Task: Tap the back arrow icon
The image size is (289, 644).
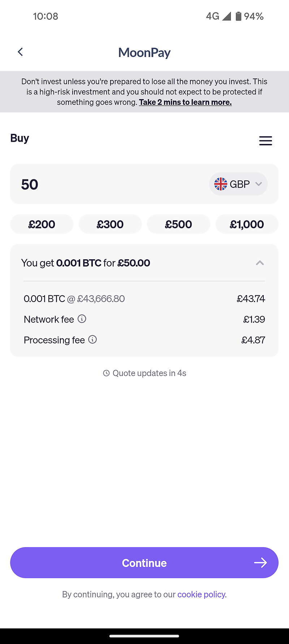Action: coord(20,52)
